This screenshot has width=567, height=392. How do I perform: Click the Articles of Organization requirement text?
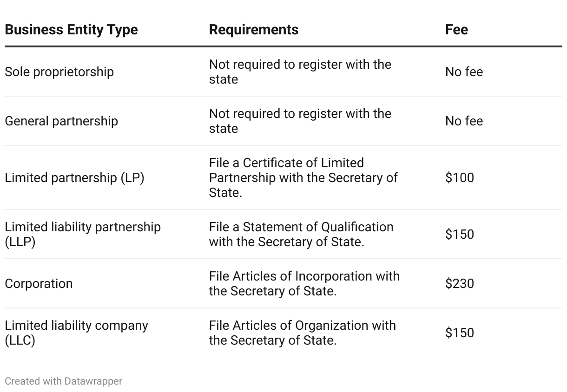coord(302,333)
